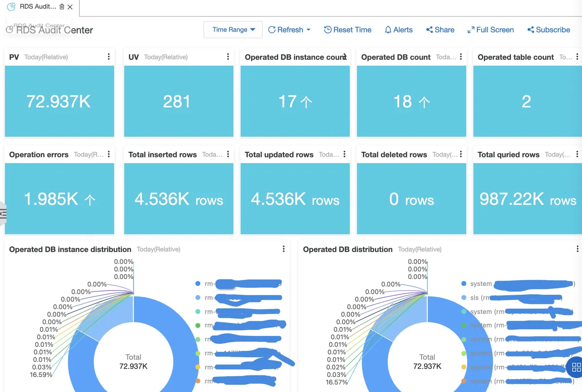Click the Reset Time clock icon

(x=328, y=30)
